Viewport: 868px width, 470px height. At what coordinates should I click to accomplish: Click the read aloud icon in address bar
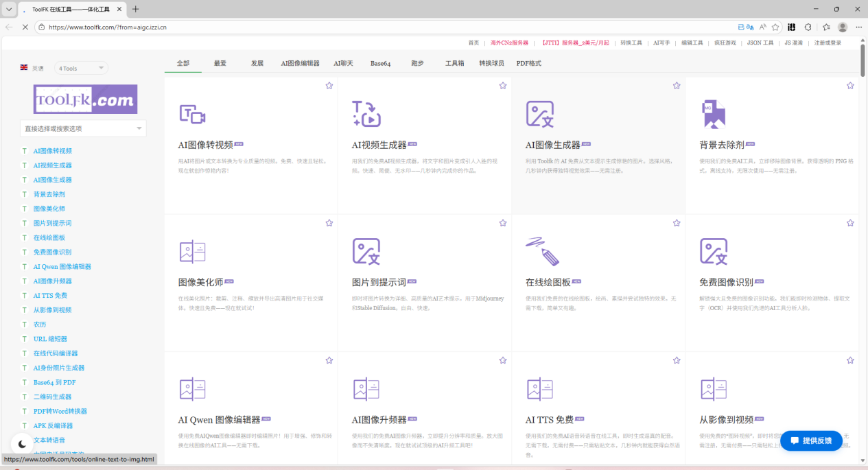pos(762,27)
